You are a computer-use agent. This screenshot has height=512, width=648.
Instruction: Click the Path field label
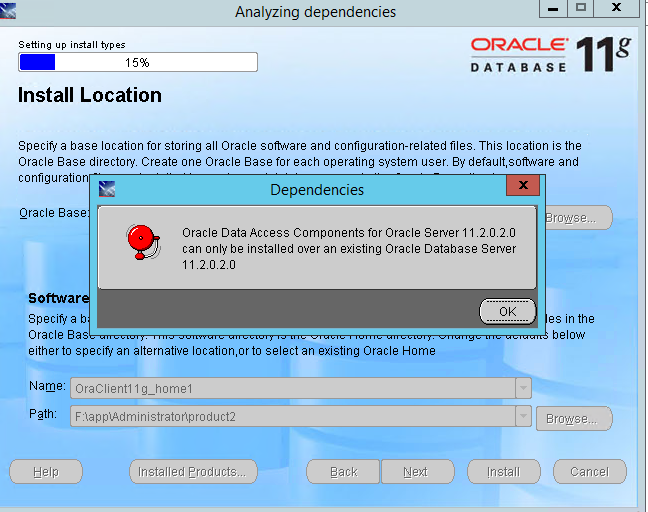pos(43,414)
